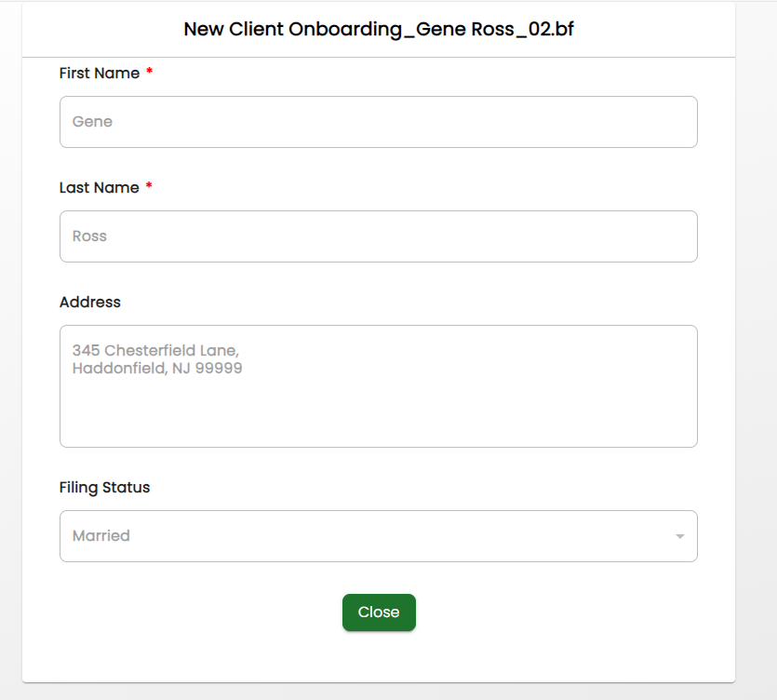Click the Haddonfield, NJ 99999 line
The image size is (777, 700).
pos(157,368)
